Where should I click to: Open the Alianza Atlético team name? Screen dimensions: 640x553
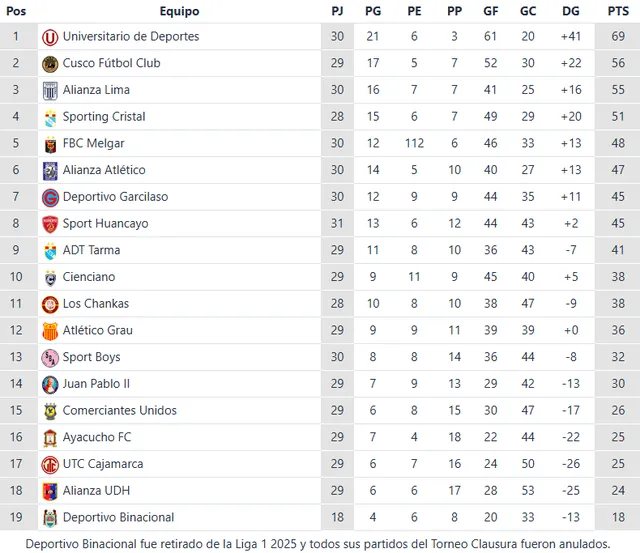[x=104, y=170]
